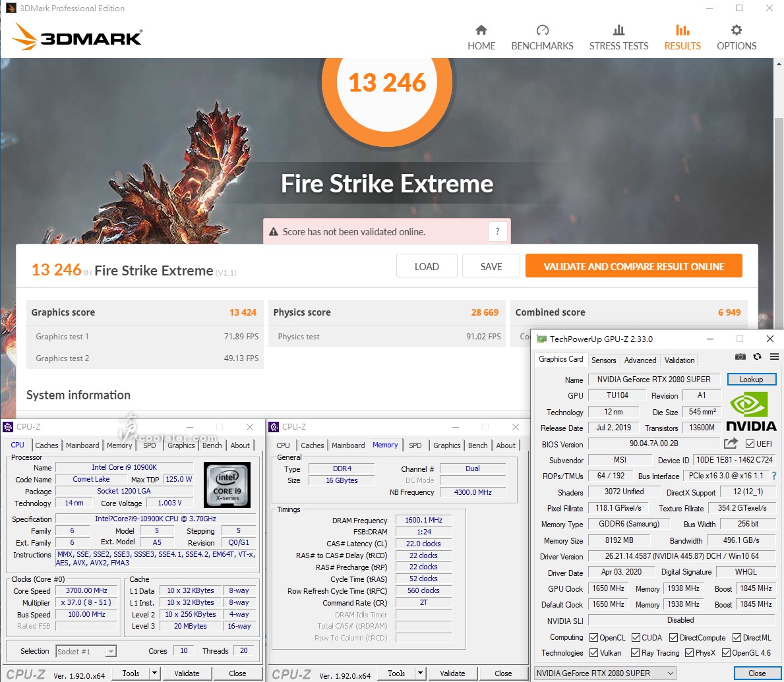The image size is (784, 682).
Task: Open the Tools dropdown arrow in left CPU-Z
Action: click(154, 673)
